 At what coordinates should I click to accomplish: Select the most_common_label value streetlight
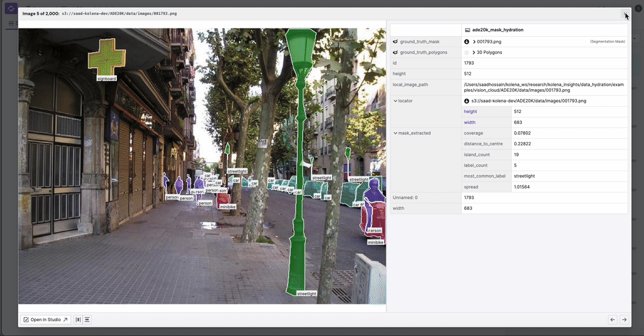[524, 176]
